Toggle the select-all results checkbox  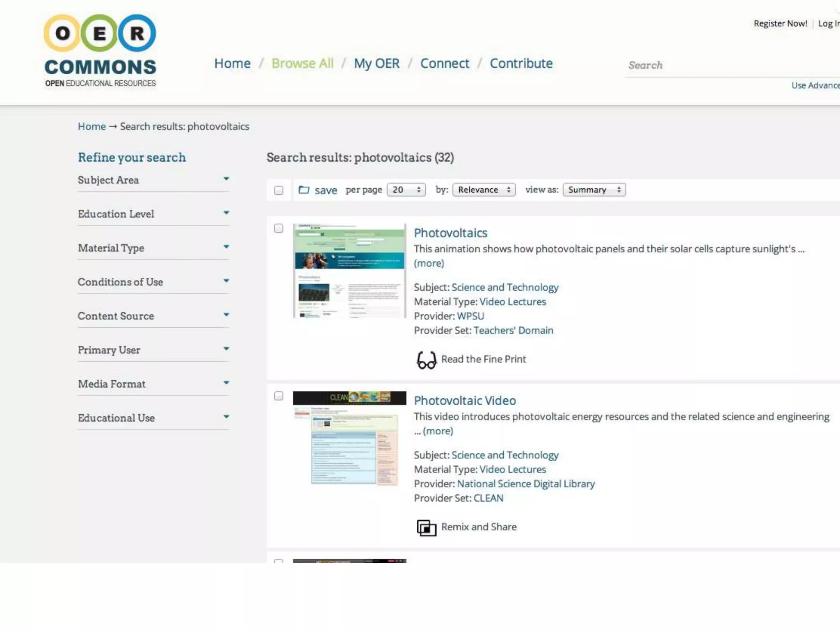pyautogui.click(x=278, y=190)
